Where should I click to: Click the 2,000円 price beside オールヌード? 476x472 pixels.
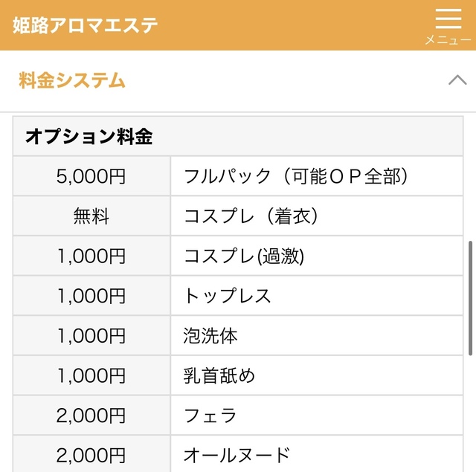[x=91, y=455]
